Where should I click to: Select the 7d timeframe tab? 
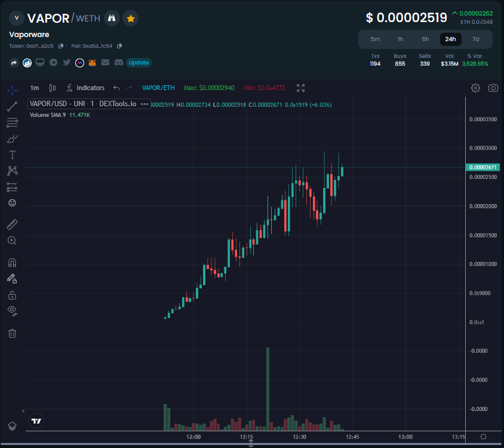click(475, 39)
